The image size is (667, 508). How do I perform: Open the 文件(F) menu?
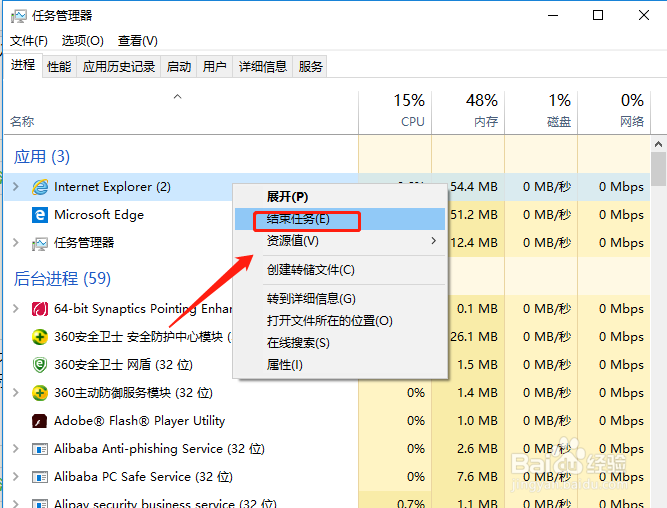tap(29, 41)
